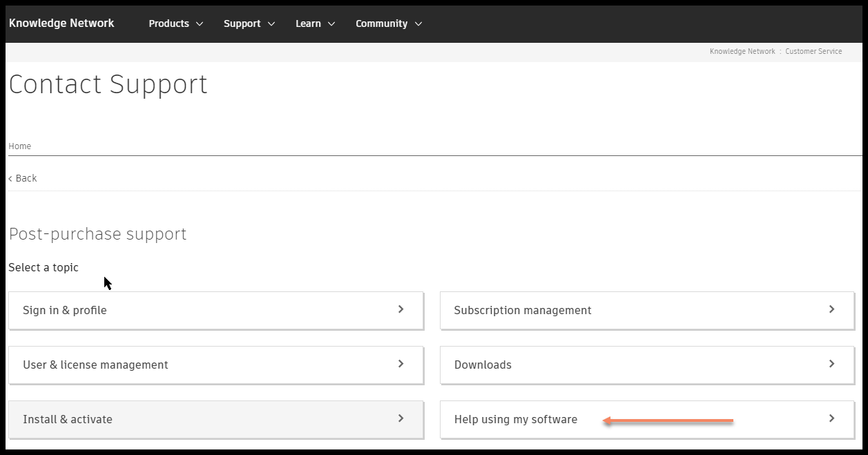This screenshot has height=455, width=868.
Task: Click the Knowledge Network logo text
Action: [61, 23]
